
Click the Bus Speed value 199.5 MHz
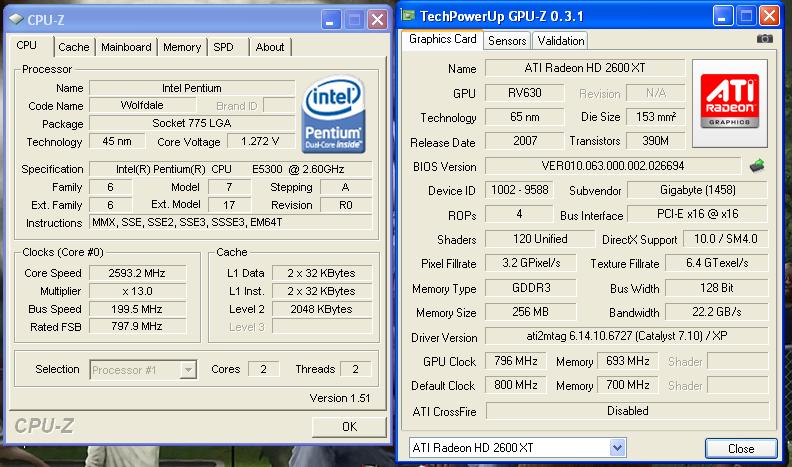point(137,309)
